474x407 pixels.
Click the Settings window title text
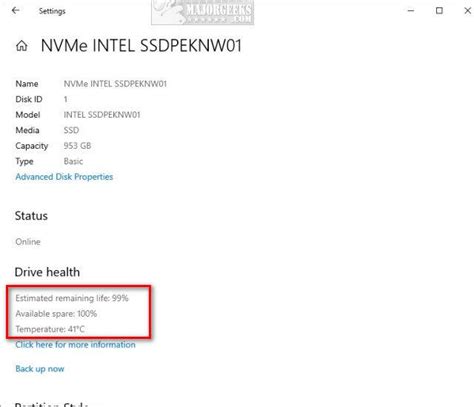(52, 11)
